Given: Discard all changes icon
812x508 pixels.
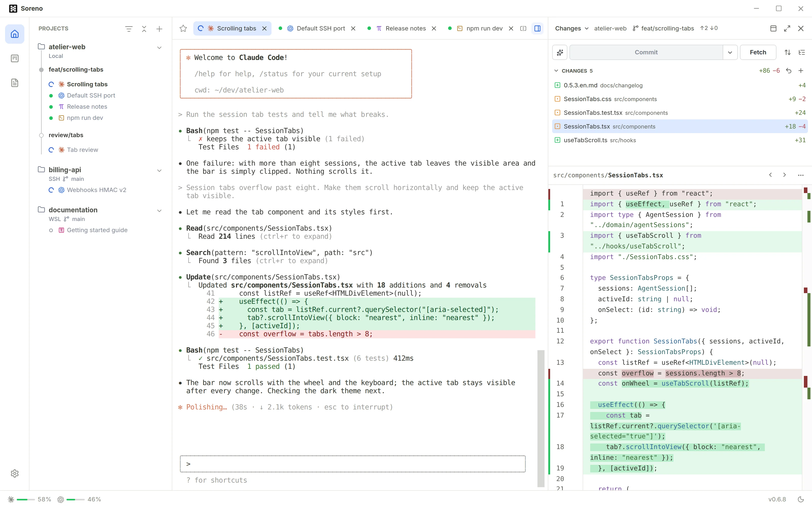Looking at the screenshot, I should [788, 71].
